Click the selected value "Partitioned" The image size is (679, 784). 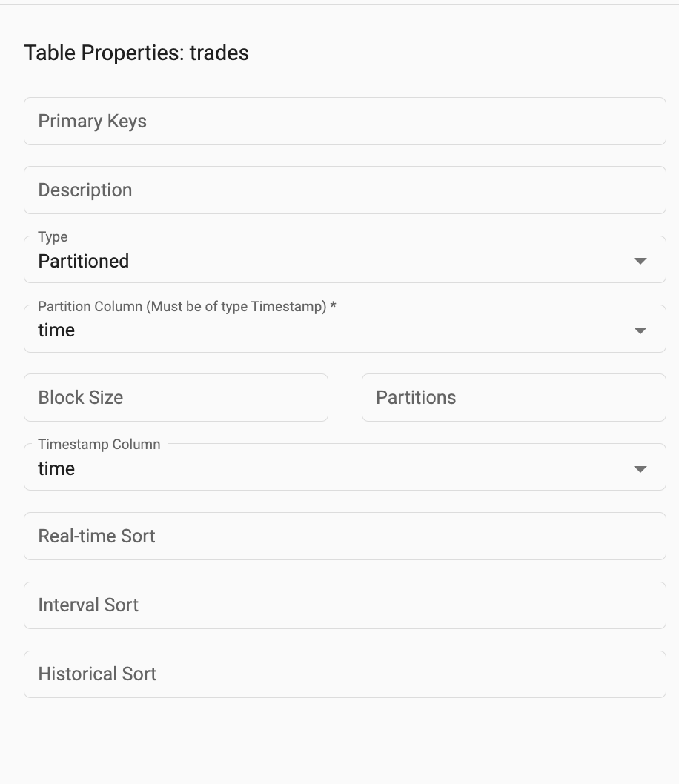click(84, 262)
